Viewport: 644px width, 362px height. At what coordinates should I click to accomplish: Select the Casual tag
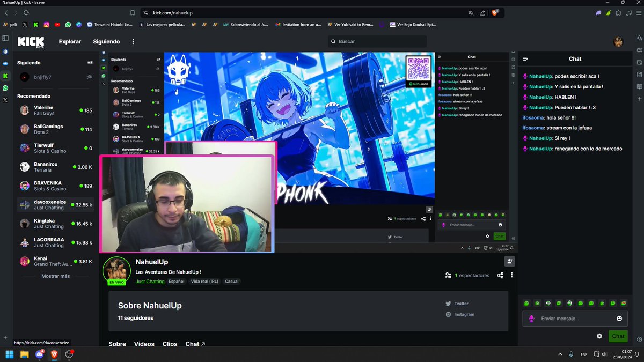(232, 282)
